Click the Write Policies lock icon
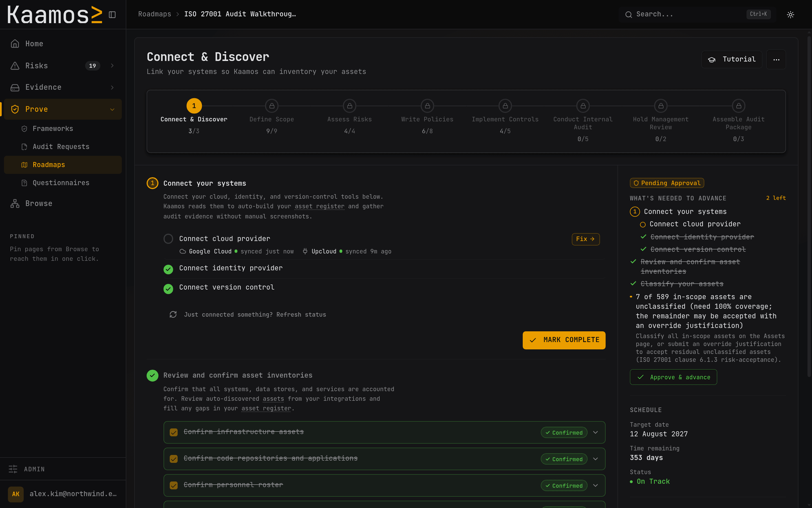 coord(427,106)
